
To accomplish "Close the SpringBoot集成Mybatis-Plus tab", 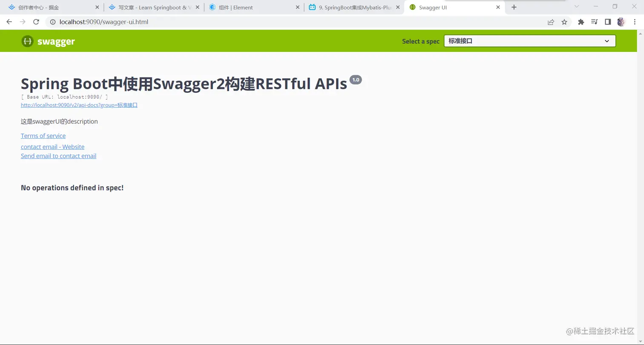I will (x=398, y=7).
